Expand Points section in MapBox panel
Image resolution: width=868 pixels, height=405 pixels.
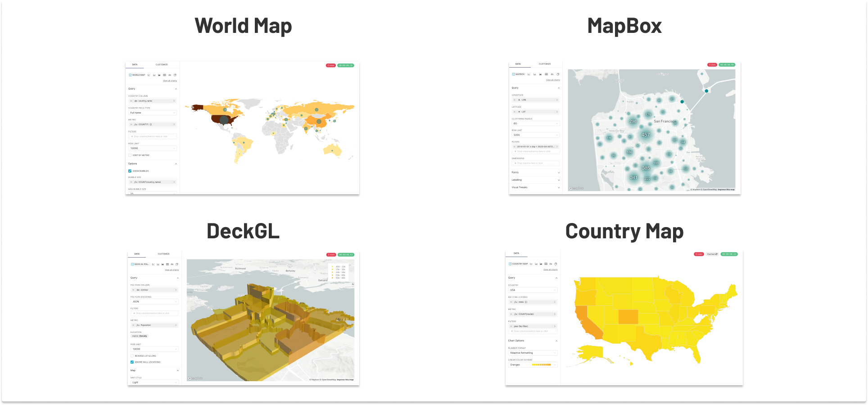[536, 173]
